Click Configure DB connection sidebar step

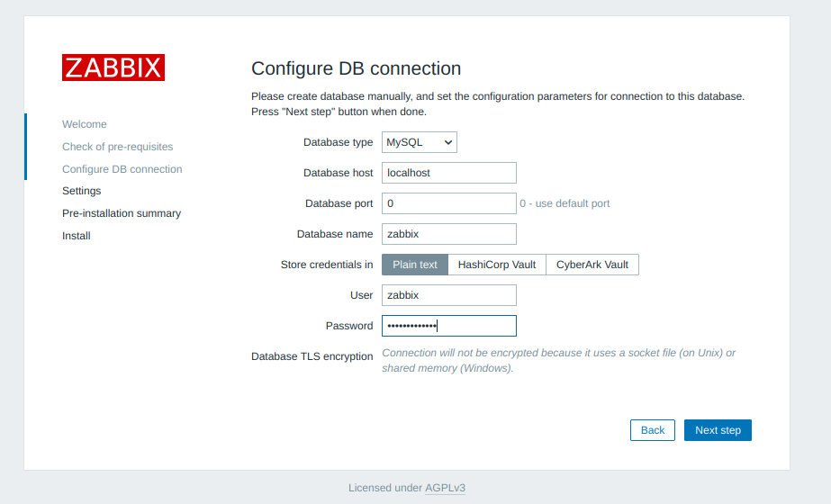(x=122, y=169)
